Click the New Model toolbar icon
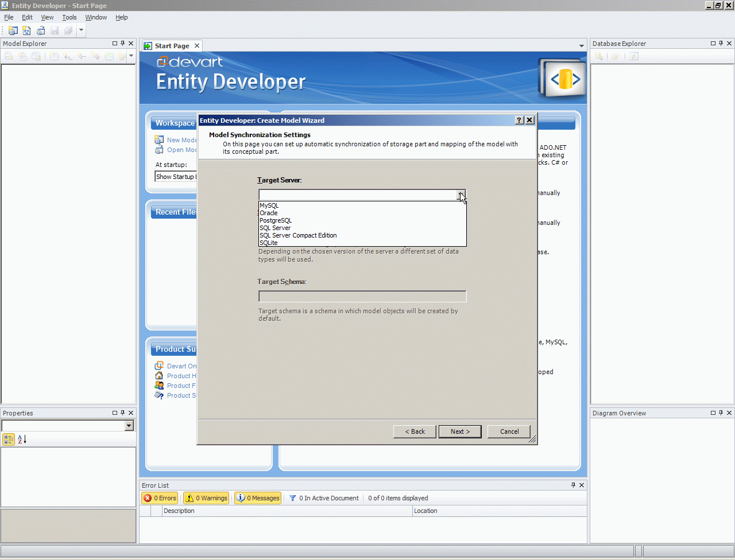The image size is (735, 560). tap(13, 30)
